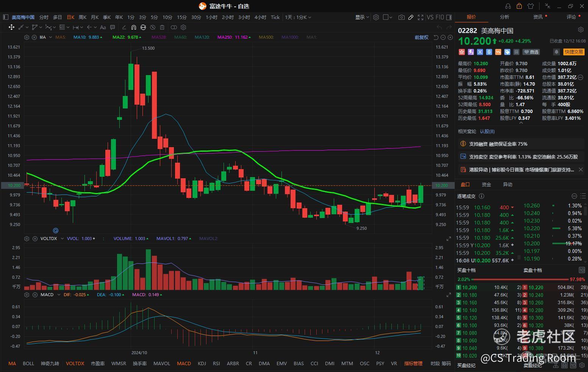This screenshot has height=372, width=588.
Task: Open the F10 company info
Action: point(439,17)
